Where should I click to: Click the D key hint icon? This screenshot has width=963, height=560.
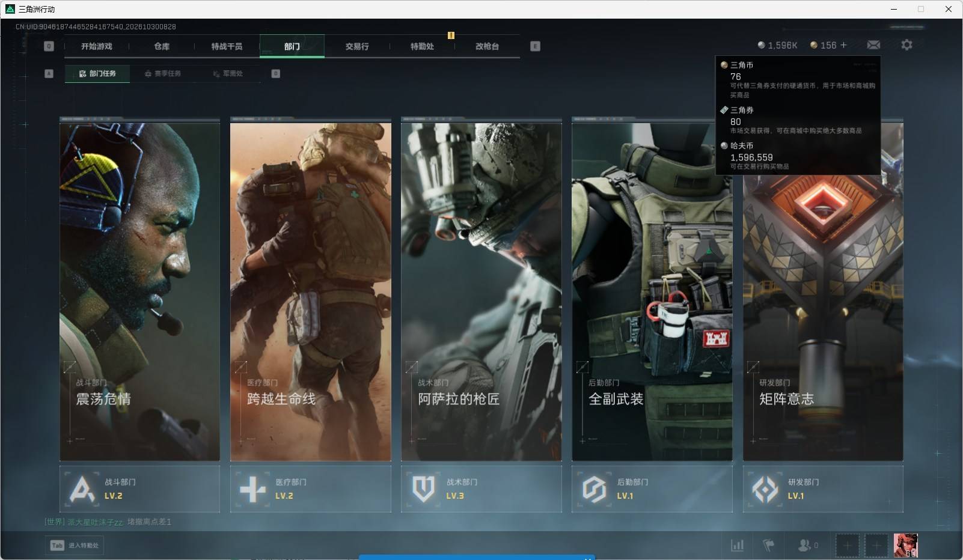pyautogui.click(x=275, y=73)
